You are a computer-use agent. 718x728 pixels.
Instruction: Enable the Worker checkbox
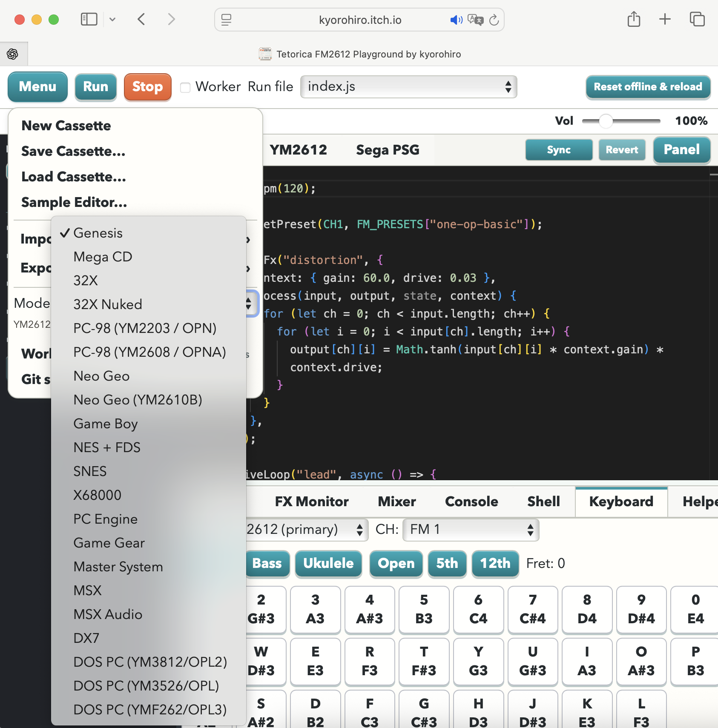[185, 87]
